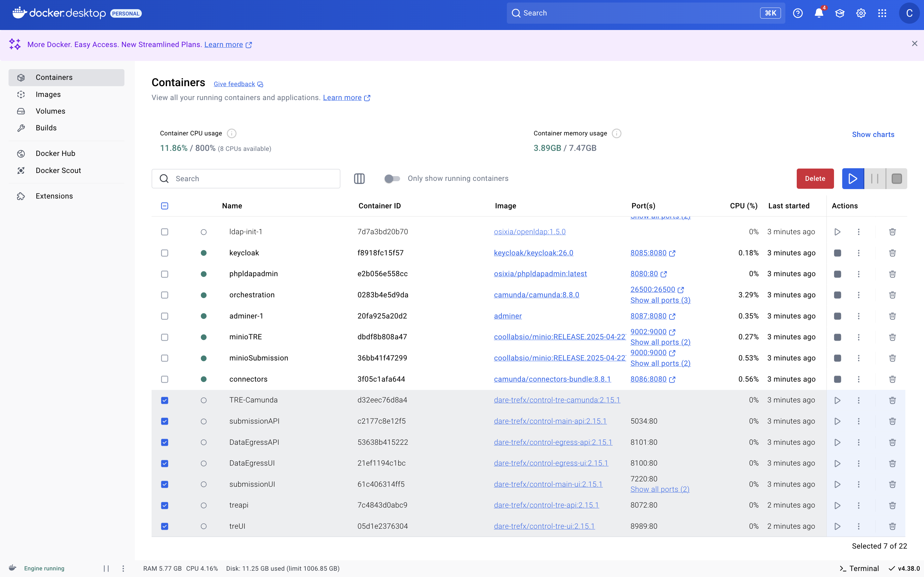924x577 pixels.
Task: Open notifications bell
Action: pos(819,13)
